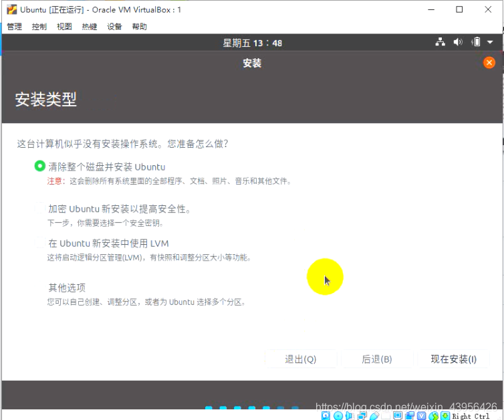This screenshot has height=420, width=504.
Task: Close the installer with orange X
Action: (x=489, y=63)
